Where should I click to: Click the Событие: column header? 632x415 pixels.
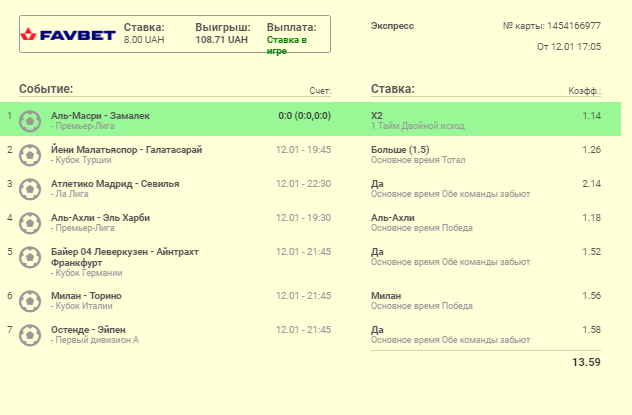[x=46, y=89]
